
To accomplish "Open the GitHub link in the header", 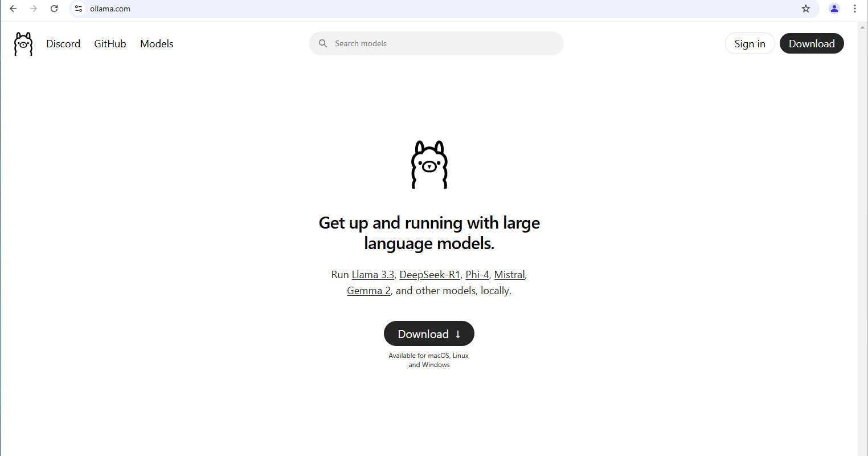I will coord(110,44).
